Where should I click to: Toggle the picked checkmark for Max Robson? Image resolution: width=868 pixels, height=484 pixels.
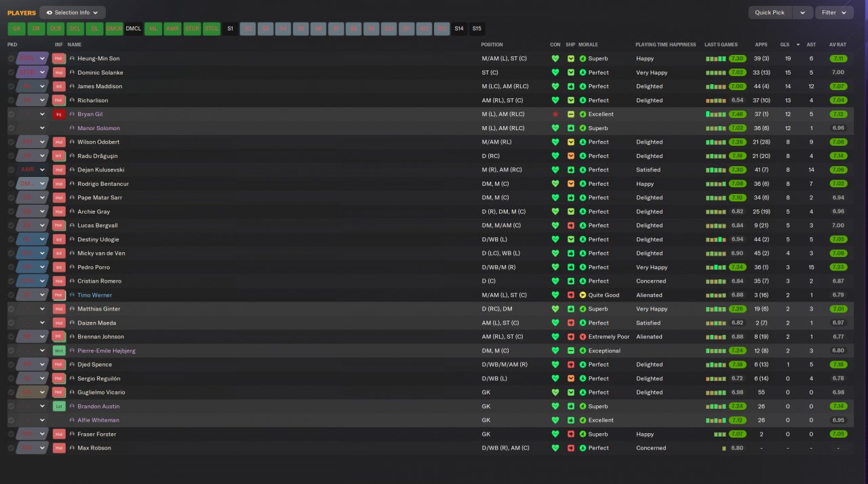point(11,447)
